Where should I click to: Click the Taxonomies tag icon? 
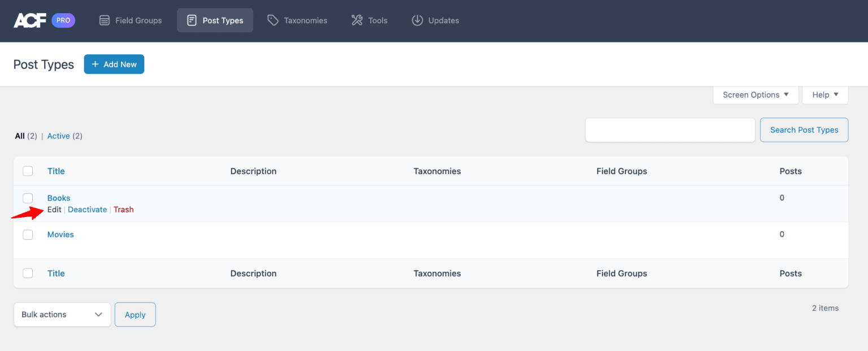click(x=273, y=20)
